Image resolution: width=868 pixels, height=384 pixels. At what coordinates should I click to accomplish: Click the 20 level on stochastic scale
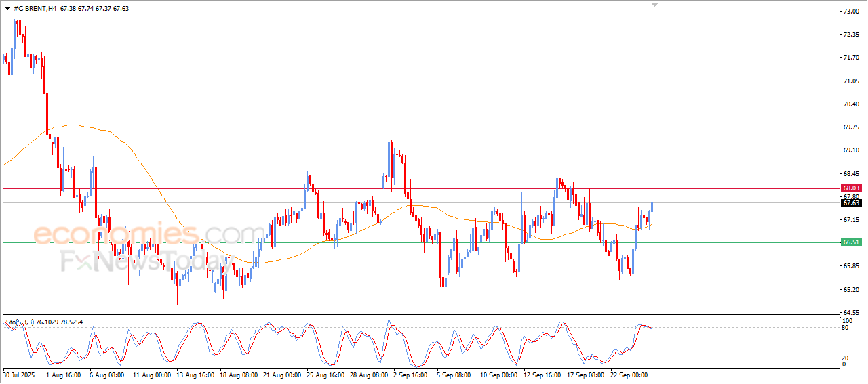(x=845, y=358)
